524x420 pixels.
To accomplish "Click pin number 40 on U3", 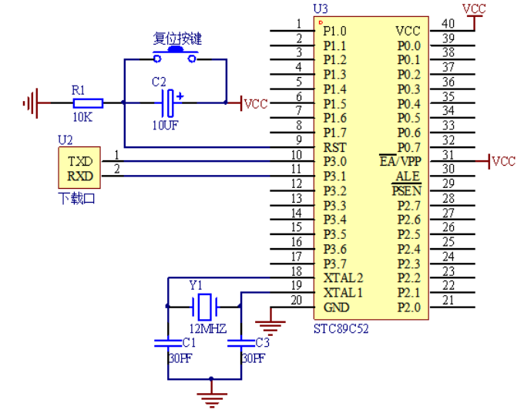I will [x=448, y=23].
